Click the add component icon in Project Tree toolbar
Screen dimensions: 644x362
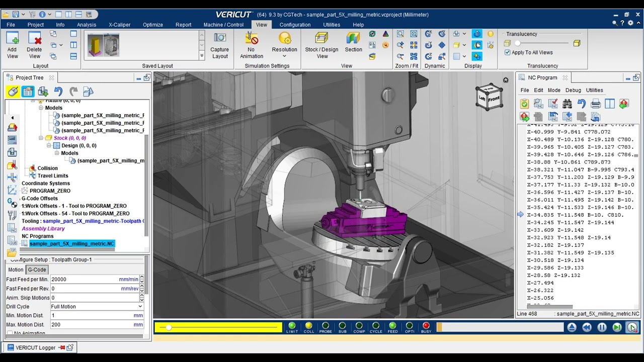coord(43,92)
